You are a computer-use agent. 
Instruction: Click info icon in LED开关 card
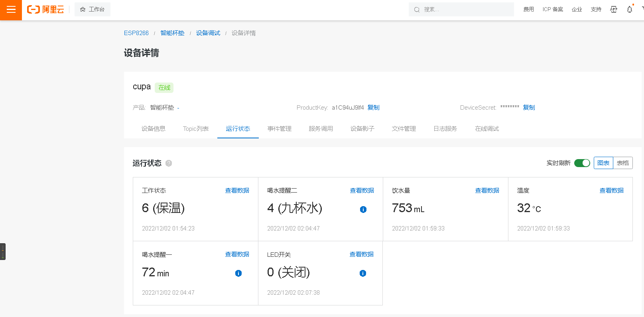pyautogui.click(x=363, y=273)
